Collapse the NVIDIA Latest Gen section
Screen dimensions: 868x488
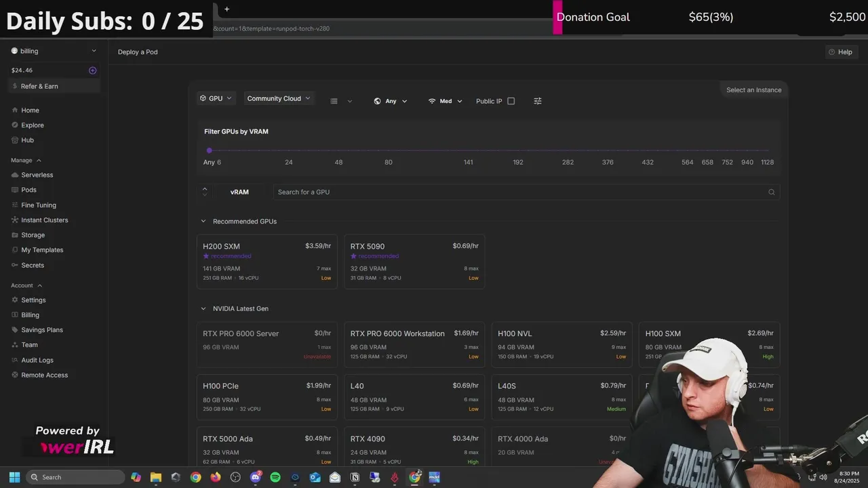tap(203, 308)
